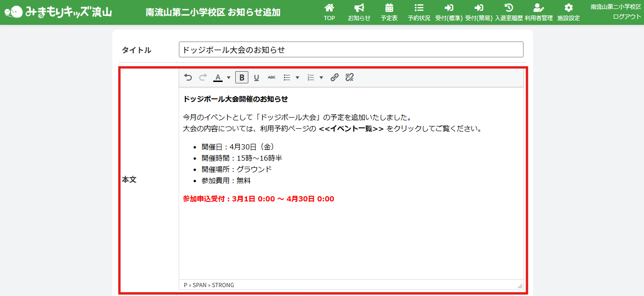Toggle underline formatting
This screenshot has width=644, height=296.
(x=256, y=77)
